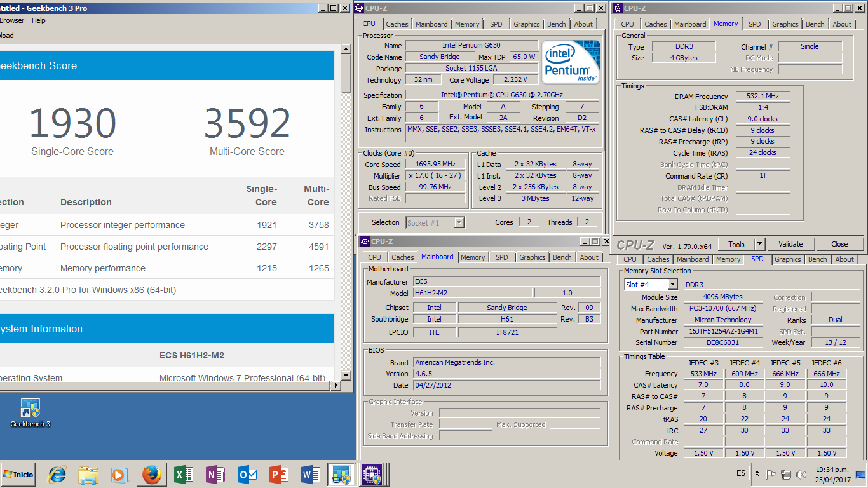Open About tab in CPU-Z CPU window
868x488 pixels.
(x=583, y=24)
